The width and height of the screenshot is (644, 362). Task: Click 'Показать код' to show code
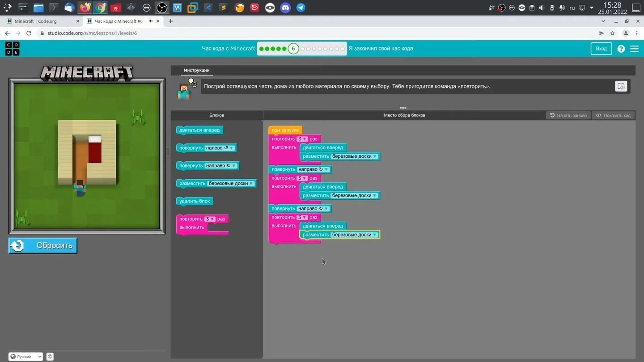coord(613,115)
